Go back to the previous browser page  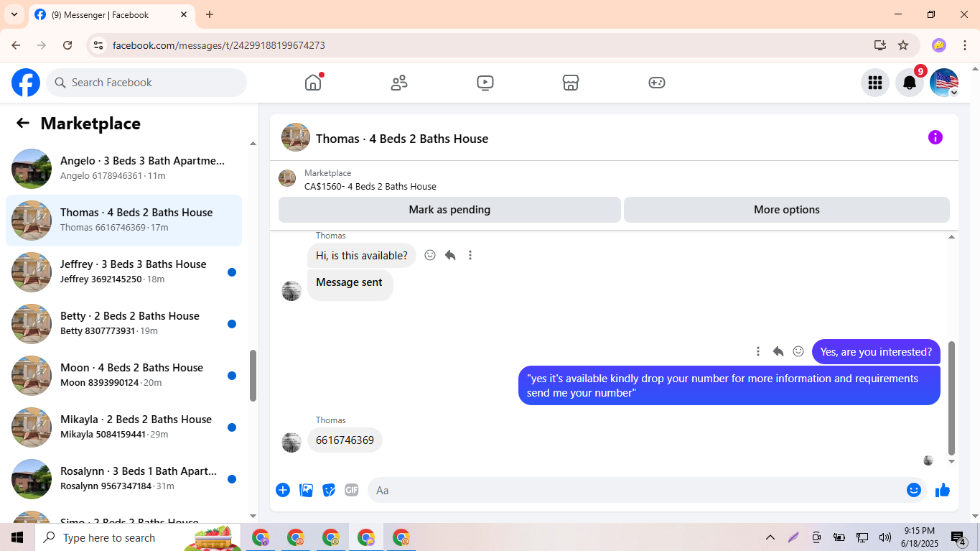[x=16, y=45]
